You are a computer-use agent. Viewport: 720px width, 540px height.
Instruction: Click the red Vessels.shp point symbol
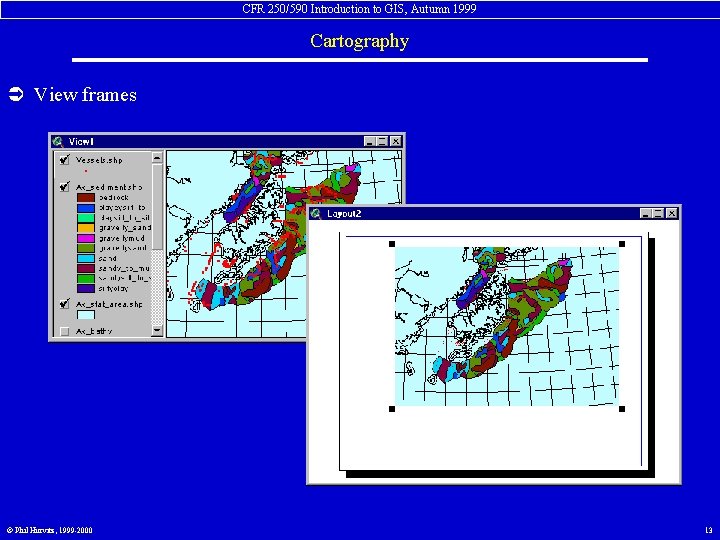(x=86, y=171)
